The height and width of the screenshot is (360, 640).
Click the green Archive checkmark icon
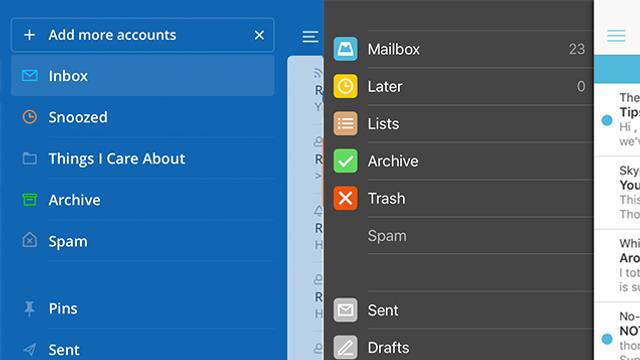(x=345, y=161)
